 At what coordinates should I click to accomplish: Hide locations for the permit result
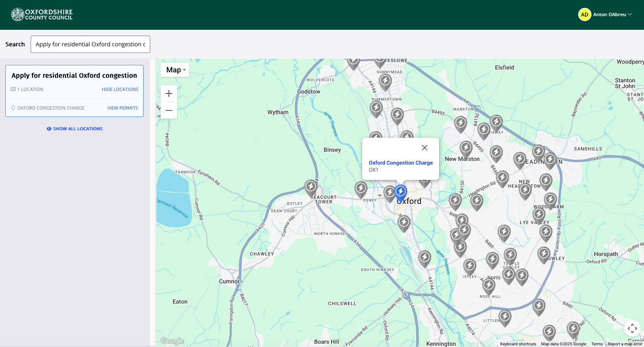[x=120, y=89]
